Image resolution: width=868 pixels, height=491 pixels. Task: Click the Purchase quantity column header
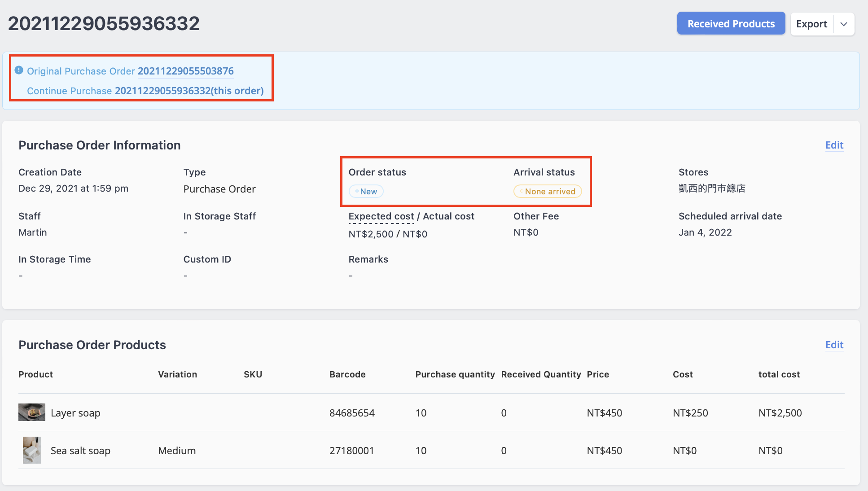pos(455,374)
